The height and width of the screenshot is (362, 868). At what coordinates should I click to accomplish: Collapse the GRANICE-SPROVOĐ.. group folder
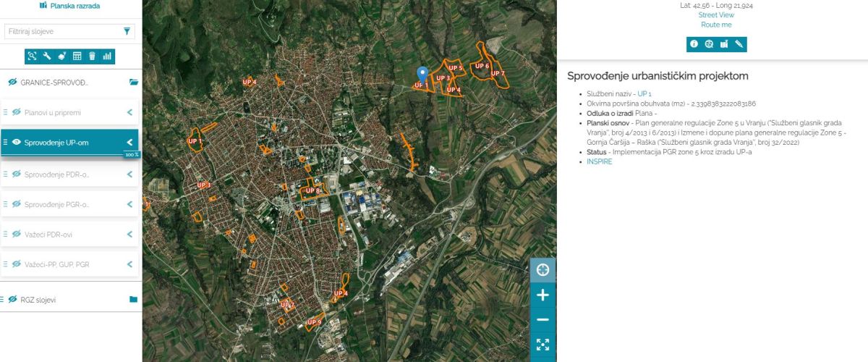(x=133, y=83)
